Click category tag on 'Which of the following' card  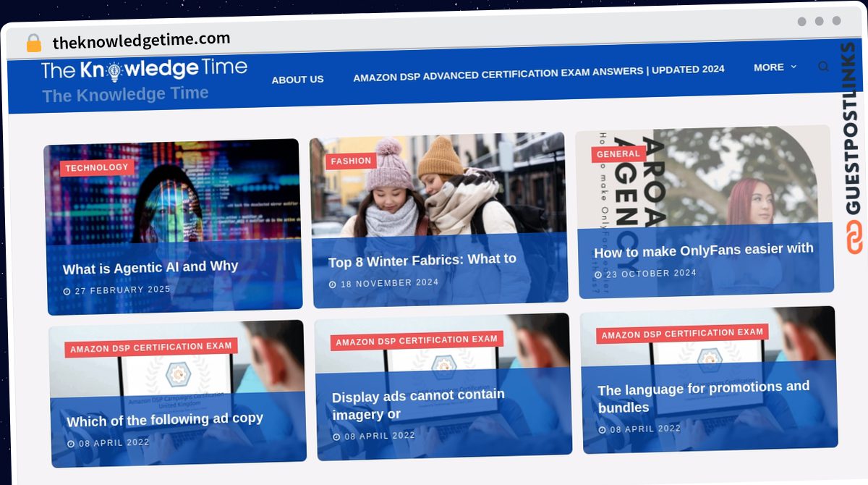151,347
